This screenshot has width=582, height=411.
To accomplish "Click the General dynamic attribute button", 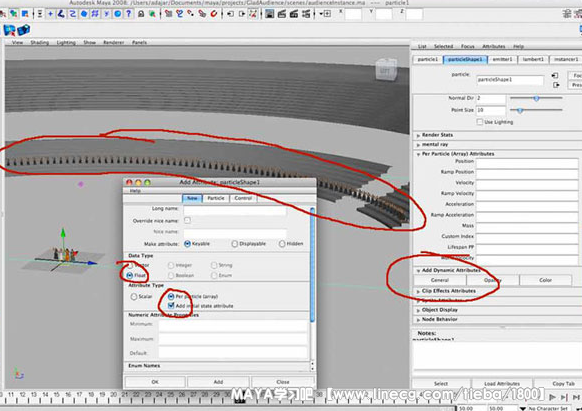I will [440, 280].
